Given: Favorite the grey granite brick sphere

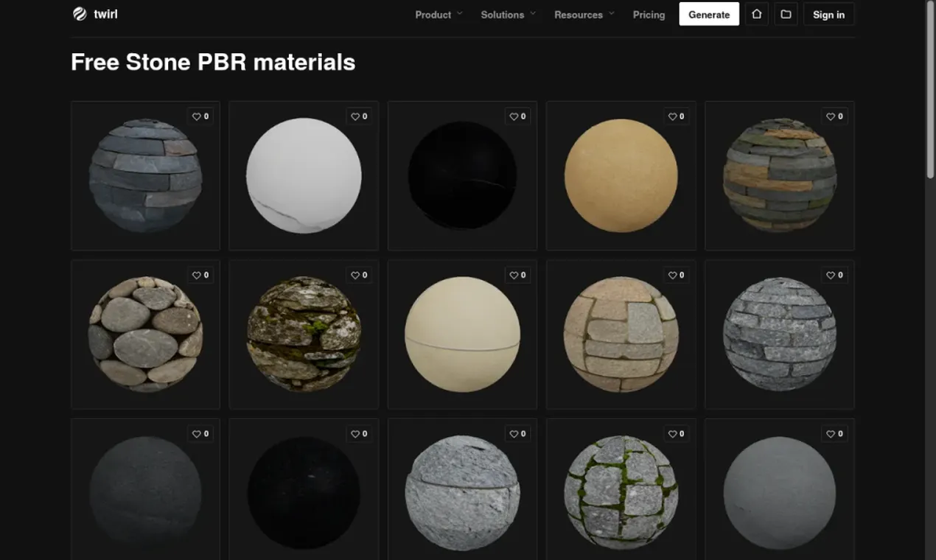Looking at the screenshot, I should click(835, 275).
